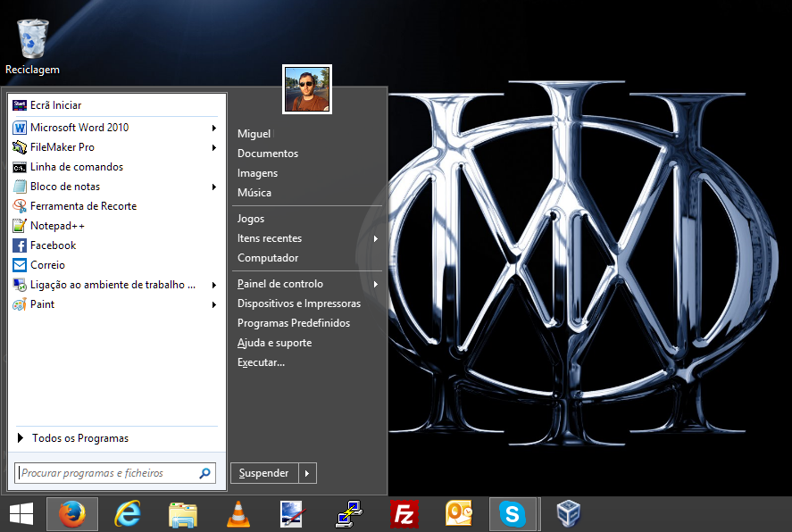Viewport: 792px width, 532px height.
Task: Click the search magnifier icon
Action: (205, 473)
